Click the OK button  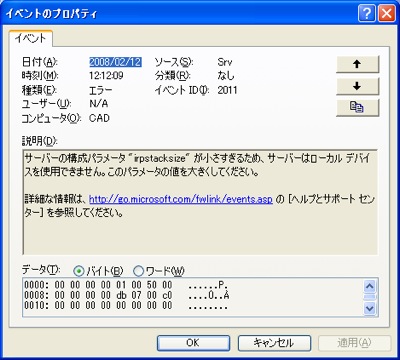[193, 342]
